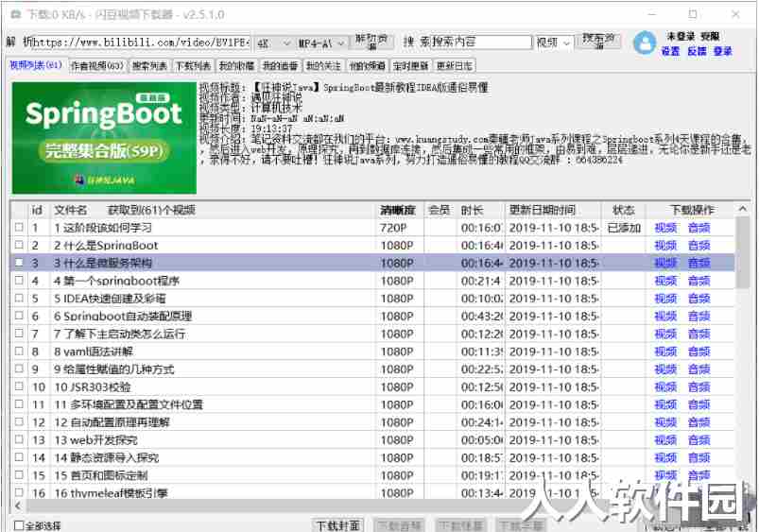Tick the checkbox for IDEA快速创建 row 5
The height and width of the screenshot is (532, 759).
pos(19,298)
